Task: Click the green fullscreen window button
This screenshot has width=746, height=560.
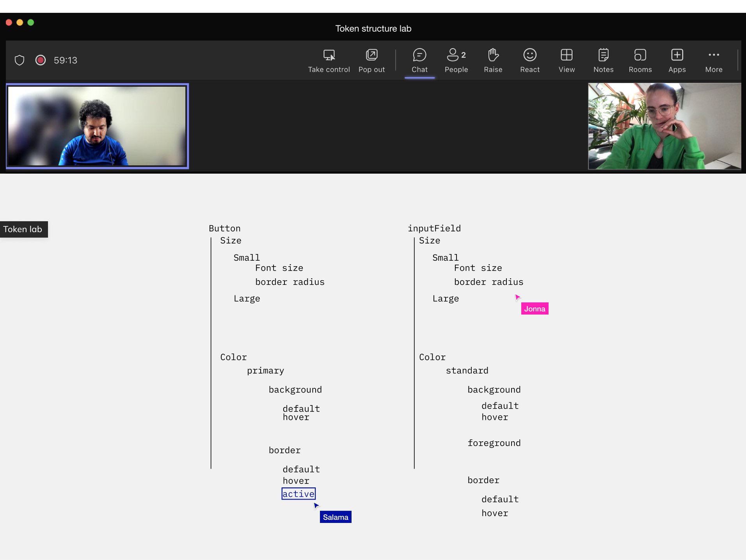Action: 31,22
